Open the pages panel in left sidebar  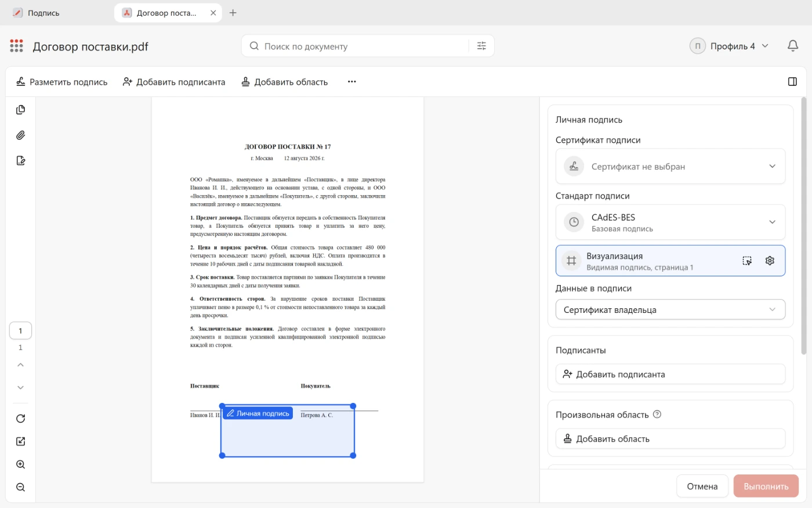(20, 110)
